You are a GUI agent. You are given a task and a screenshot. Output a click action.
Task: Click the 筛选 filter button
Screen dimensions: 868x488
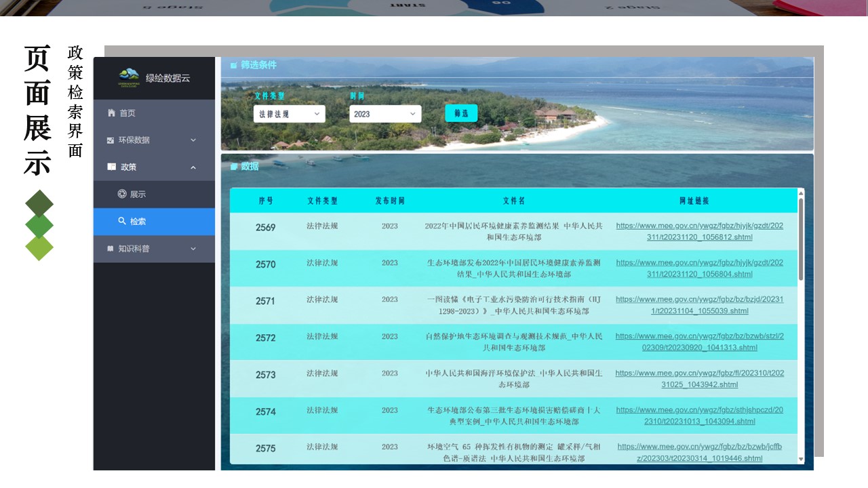tap(461, 113)
